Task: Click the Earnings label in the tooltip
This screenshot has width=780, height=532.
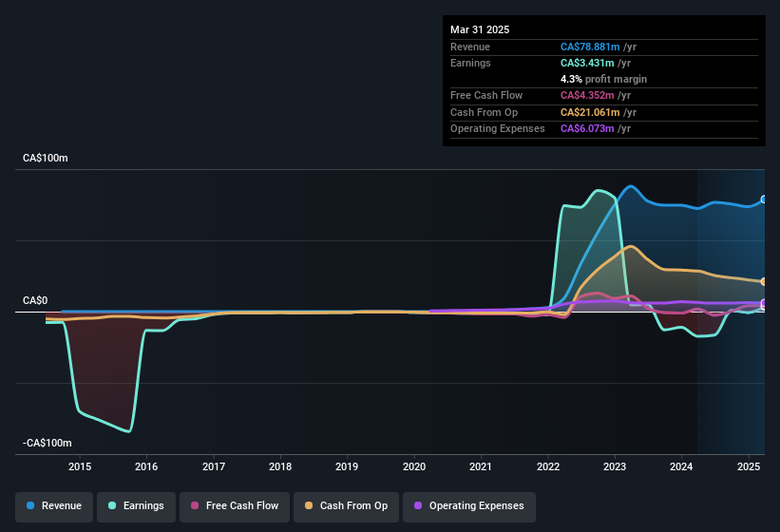Action: pyautogui.click(x=470, y=63)
